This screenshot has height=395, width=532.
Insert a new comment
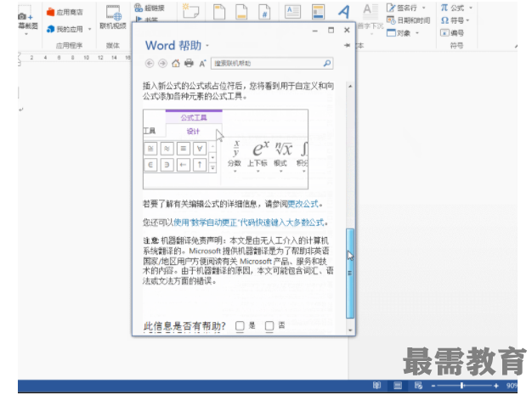[x=190, y=11]
